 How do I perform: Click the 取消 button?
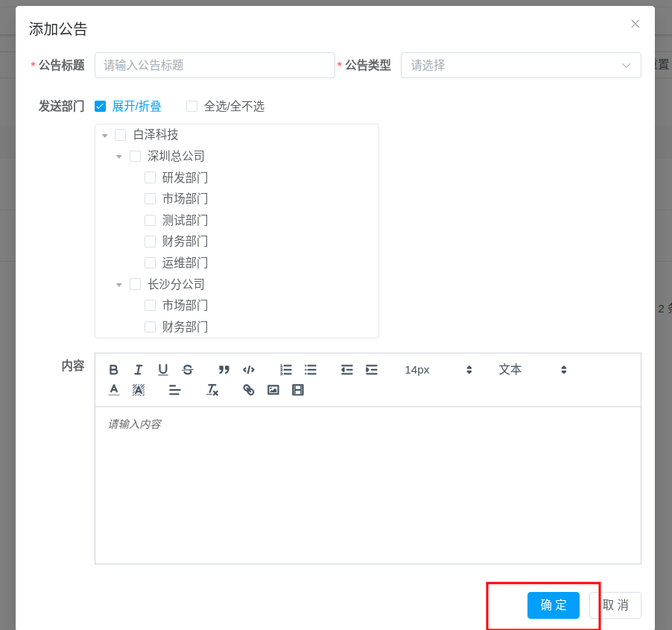tap(615, 605)
